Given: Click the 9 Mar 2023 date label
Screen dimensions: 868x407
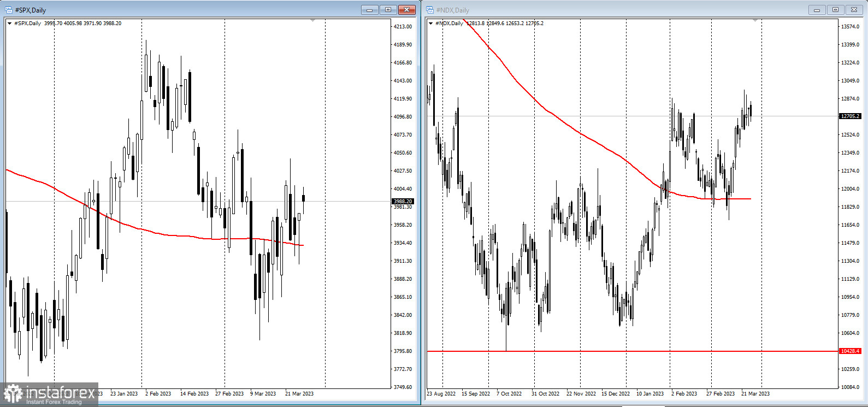Looking at the screenshot, I should 263,394.
